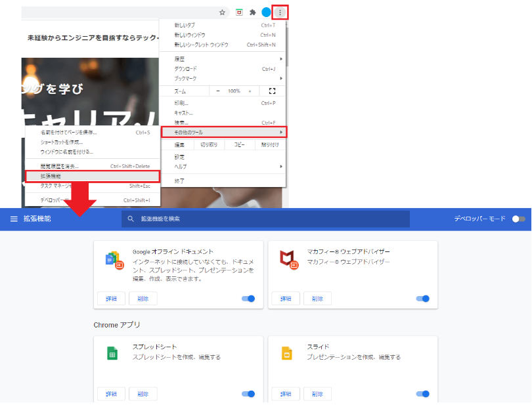The height and width of the screenshot is (407, 532).
Task: Select 新しいウィンドウ menu item
Action: coord(223,35)
